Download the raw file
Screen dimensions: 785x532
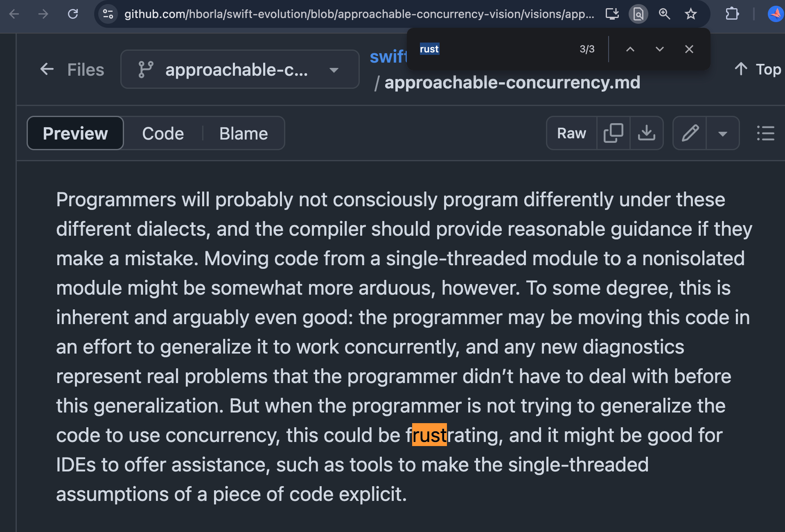646,133
